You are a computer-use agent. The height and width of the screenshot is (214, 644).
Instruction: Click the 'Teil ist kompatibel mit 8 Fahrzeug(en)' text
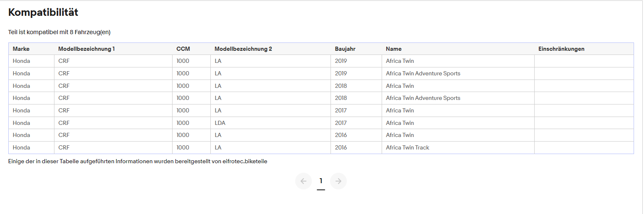pos(59,32)
